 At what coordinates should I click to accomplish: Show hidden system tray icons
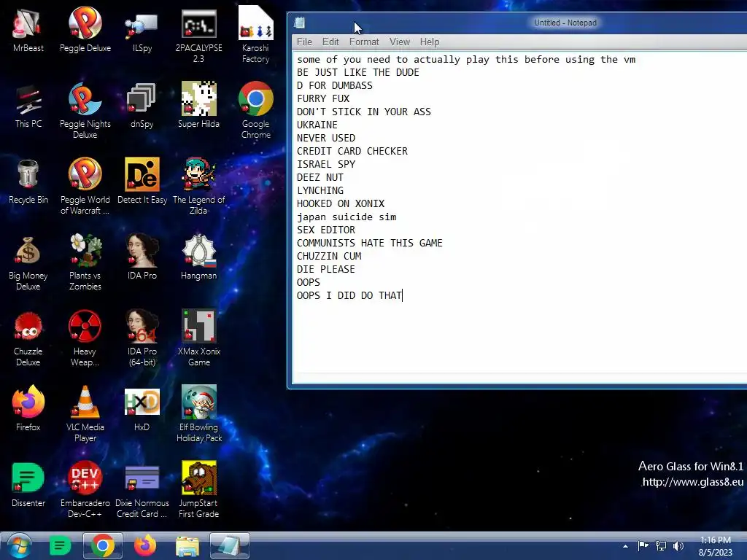point(625,546)
